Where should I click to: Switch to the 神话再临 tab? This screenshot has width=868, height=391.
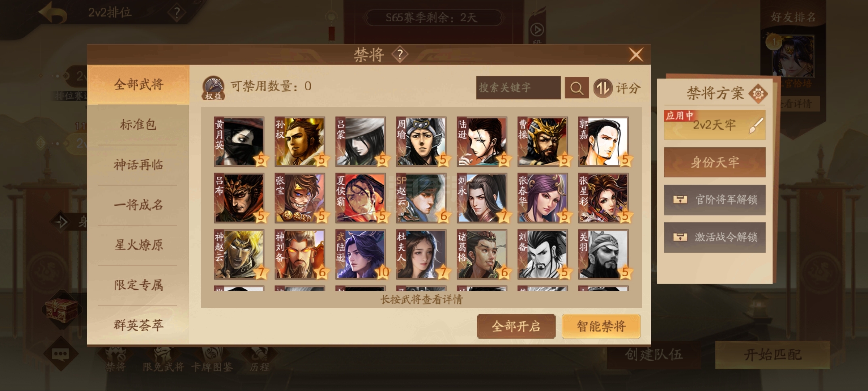pos(138,165)
